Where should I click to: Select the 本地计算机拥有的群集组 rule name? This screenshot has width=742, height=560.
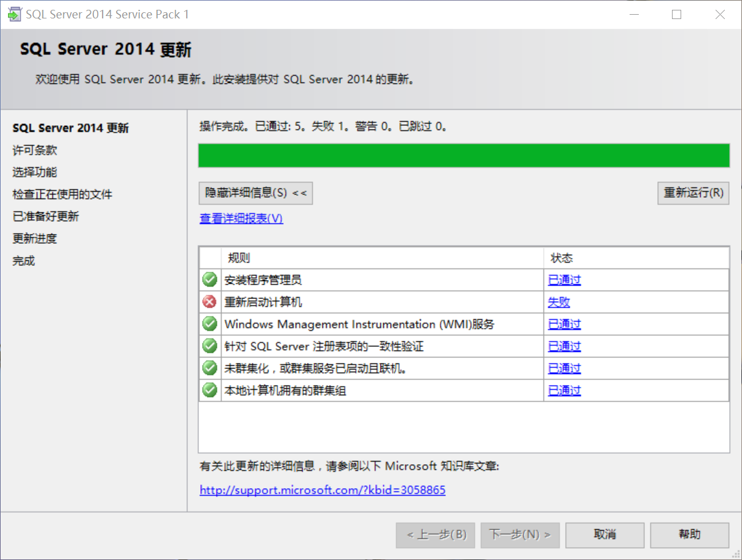pos(285,391)
